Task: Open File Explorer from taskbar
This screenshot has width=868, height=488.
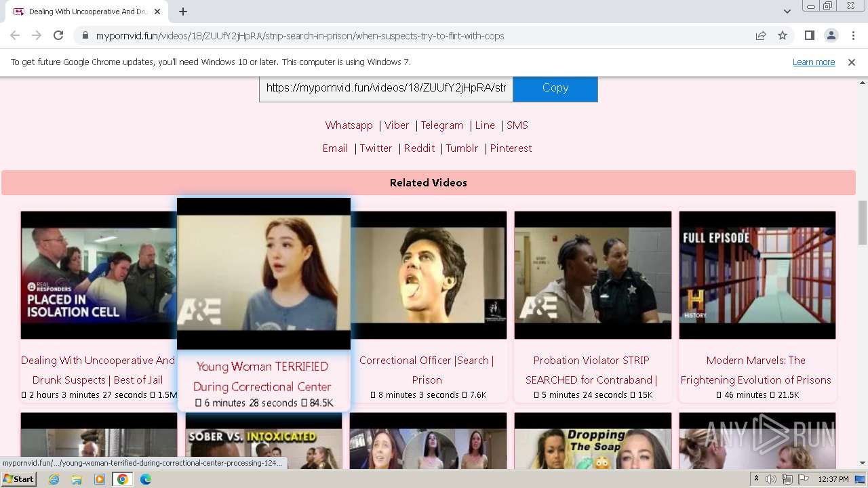Action: tap(77, 479)
